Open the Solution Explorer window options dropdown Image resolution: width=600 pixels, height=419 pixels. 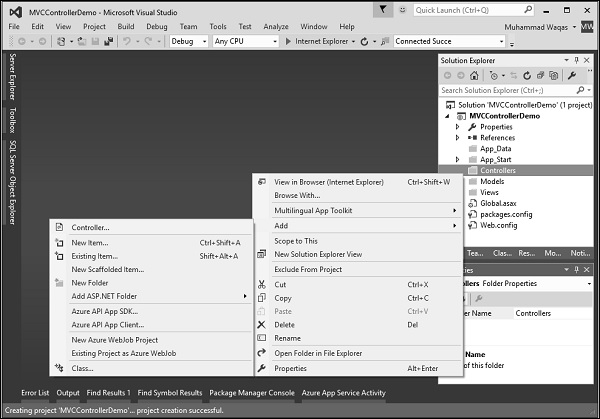[x=566, y=60]
